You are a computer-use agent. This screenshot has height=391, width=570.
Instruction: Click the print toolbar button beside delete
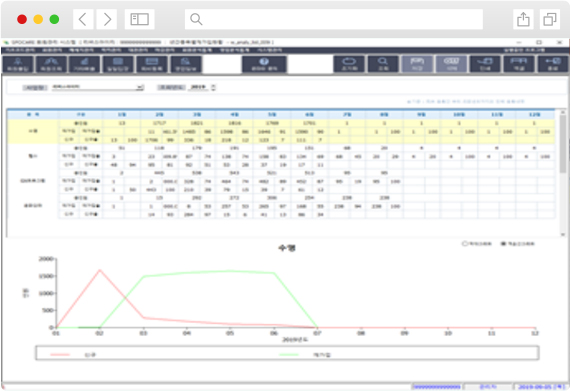(x=485, y=64)
